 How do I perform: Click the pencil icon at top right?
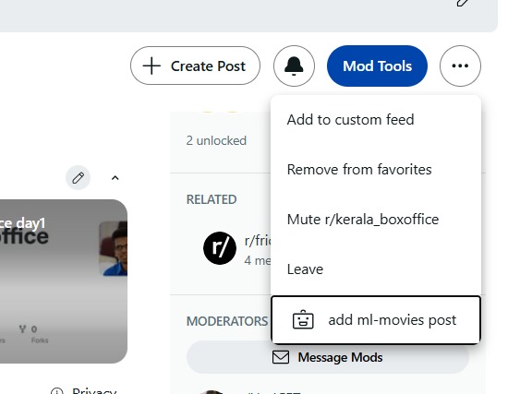coord(463,3)
